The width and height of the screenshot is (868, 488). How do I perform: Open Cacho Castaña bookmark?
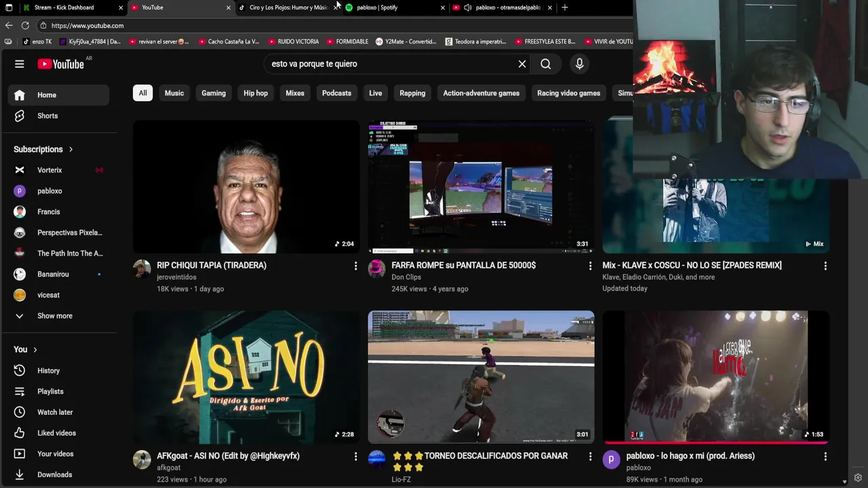[229, 41]
